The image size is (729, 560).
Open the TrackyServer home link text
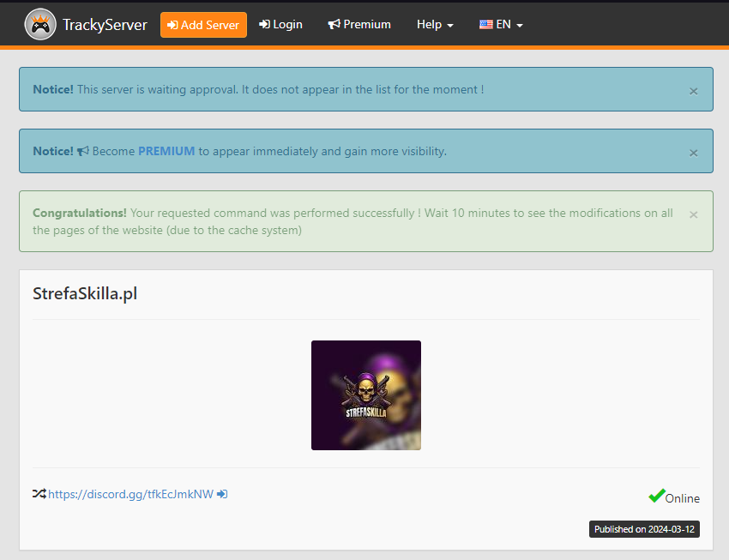click(x=105, y=25)
